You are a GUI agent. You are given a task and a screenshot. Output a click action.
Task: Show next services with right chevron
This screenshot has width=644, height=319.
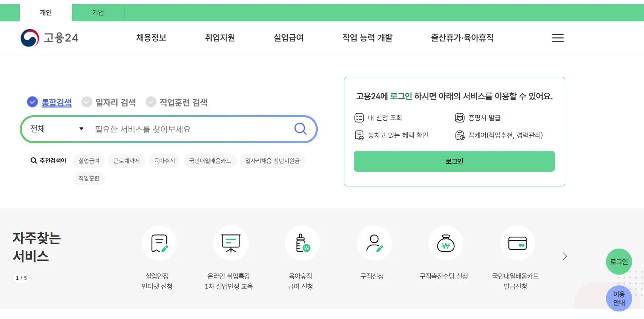(565, 256)
